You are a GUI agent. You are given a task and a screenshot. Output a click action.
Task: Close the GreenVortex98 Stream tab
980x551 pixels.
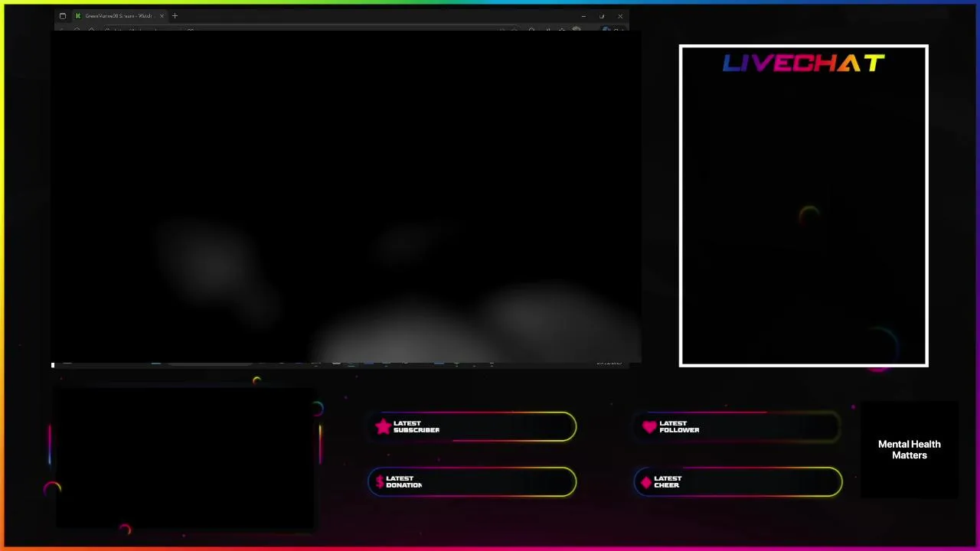(x=162, y=16)
